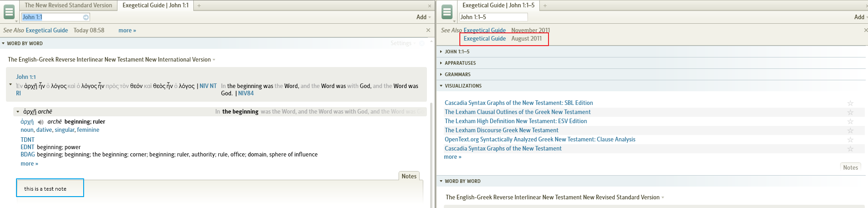The height and width of the screenshot is (208, 868).
Task: Close the See Also bar in left panel
Action: [x=428, y=30]
